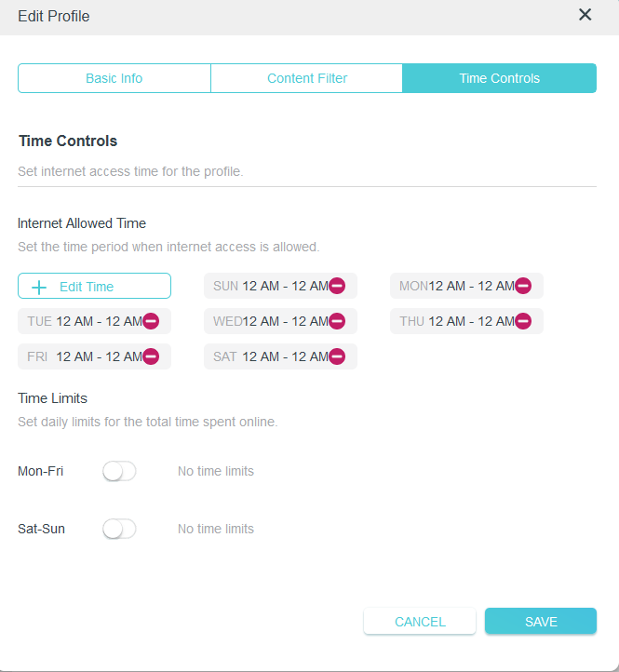Image resolution: width=619 pixels, height=672 pixels.
Task: Enable the Mon-Fri time limit toggle
Action: (x=119, y=472)
